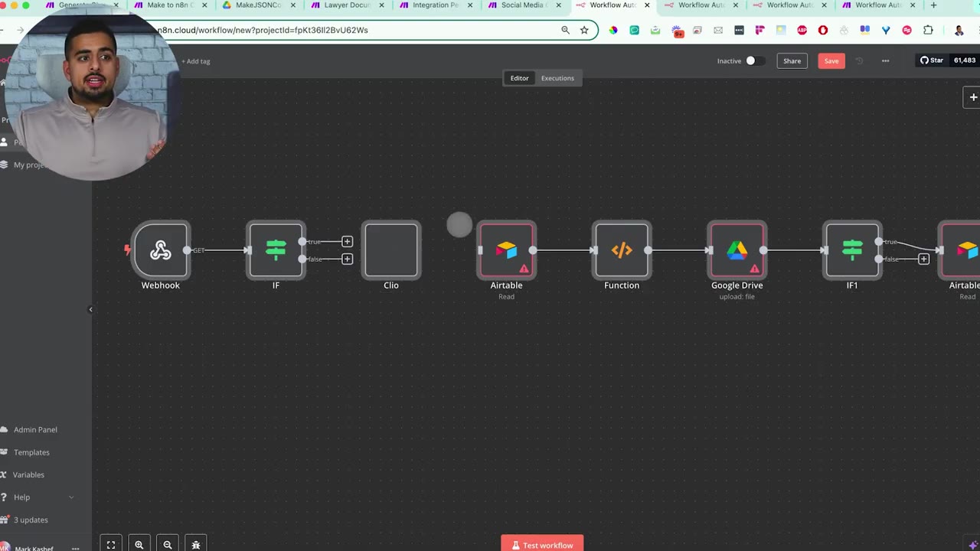Zoom in on the canvas
Image resolution: width=980 pixels, height=551 pixels.
tap(139, 545)
